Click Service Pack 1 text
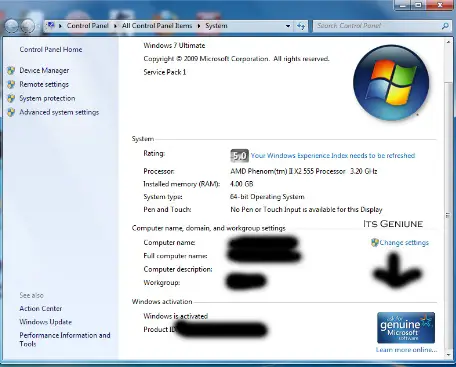 (x=165, y=72)
